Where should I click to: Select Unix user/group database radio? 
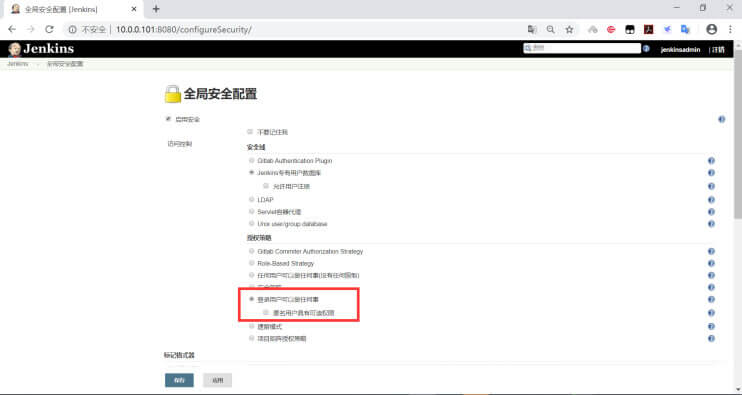[252, 223]
